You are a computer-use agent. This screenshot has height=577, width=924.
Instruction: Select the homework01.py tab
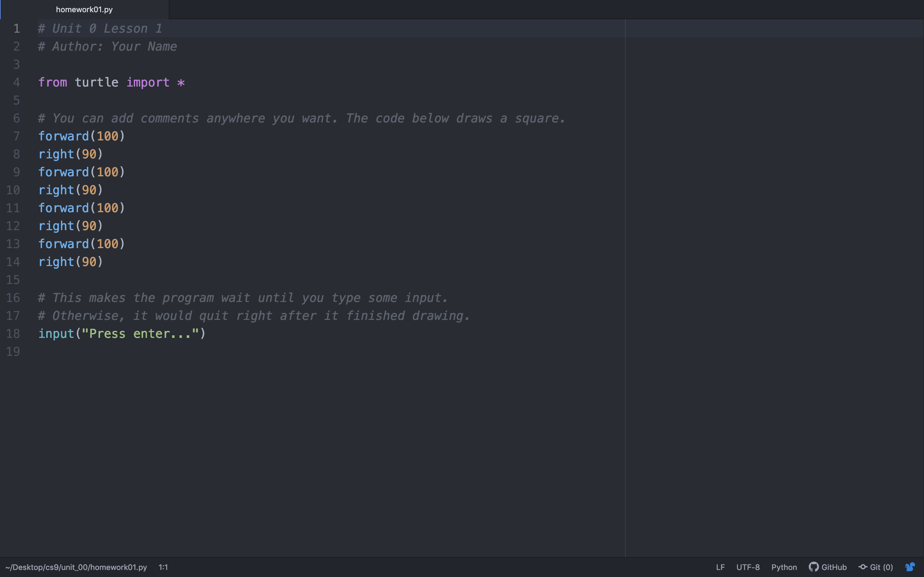pyautogui.click(x=84, y=10)
